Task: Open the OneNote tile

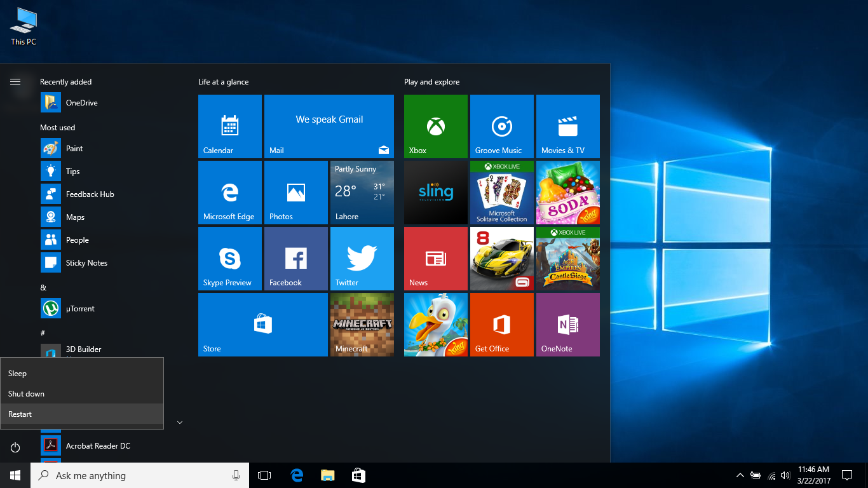Action: click(x=568, y=325)
